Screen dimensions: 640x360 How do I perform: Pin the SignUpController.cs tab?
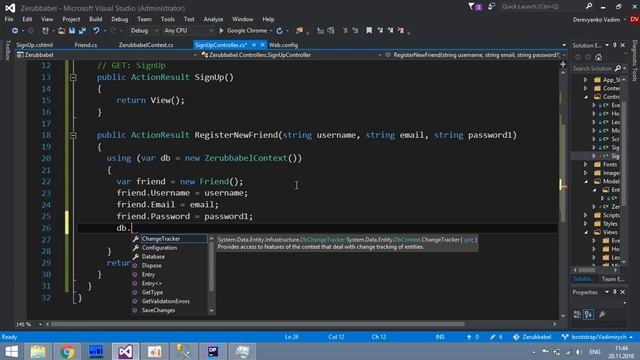pyautogui.click(x=254, y=45)
